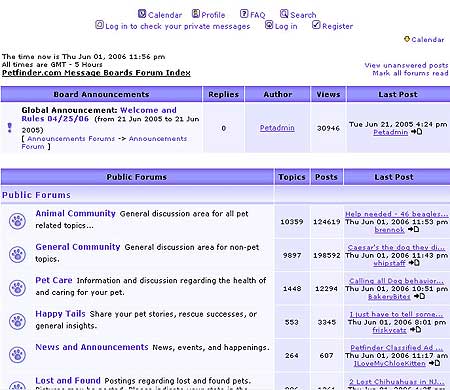450x390 pixels.
Task: Click the Animal Community topics count 10359
Action: pyautogui.click(x=292, y=222)
